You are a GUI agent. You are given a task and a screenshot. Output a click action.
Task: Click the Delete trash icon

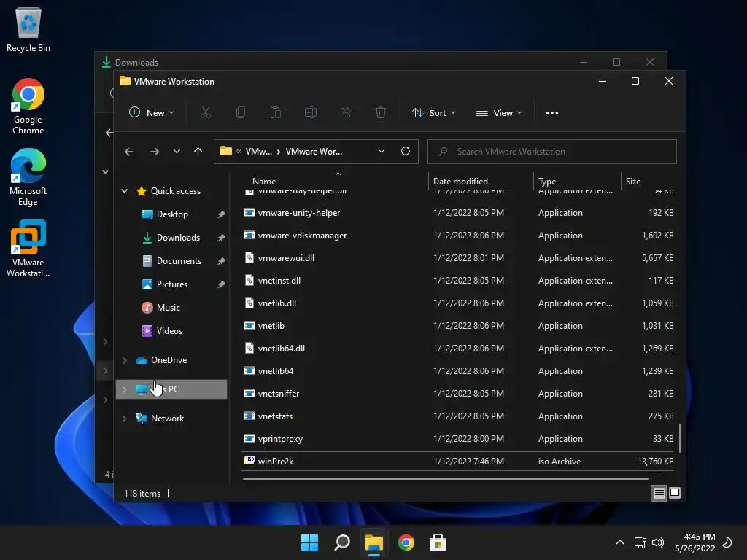pyautogui.click(x=380, y=113)
